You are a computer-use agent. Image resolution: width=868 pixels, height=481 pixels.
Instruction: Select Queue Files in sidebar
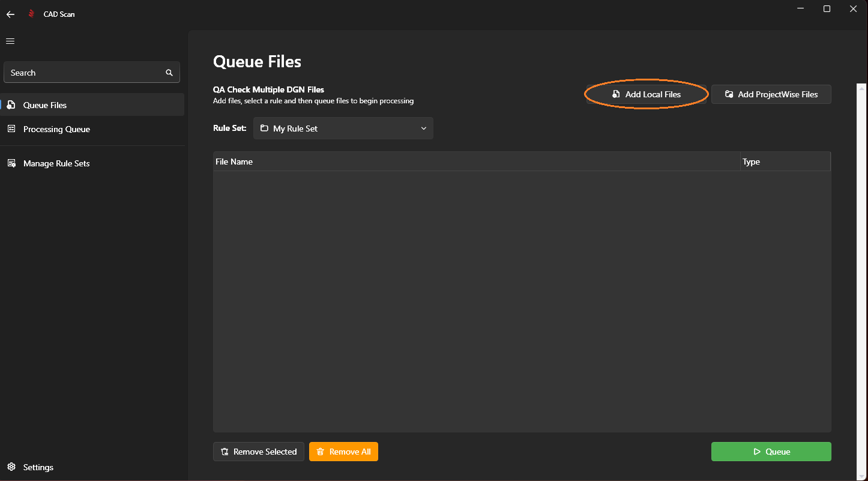pos(45,105)
